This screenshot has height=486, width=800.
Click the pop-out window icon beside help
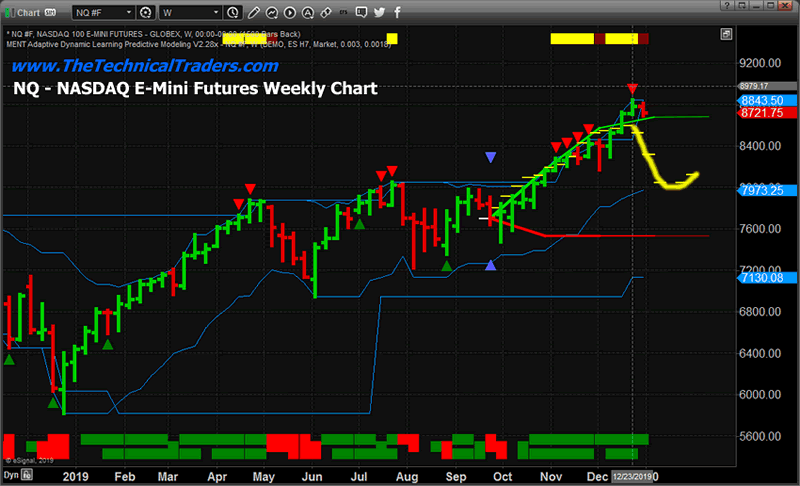point(741,5)
